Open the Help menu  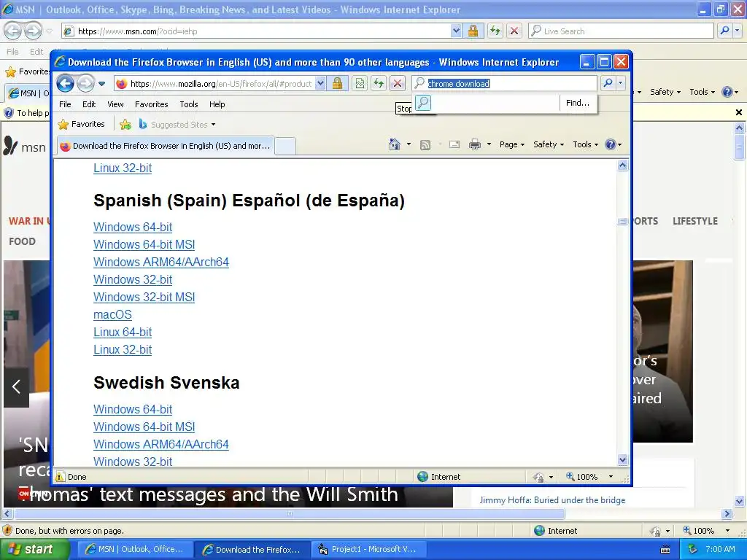[217, 104]
